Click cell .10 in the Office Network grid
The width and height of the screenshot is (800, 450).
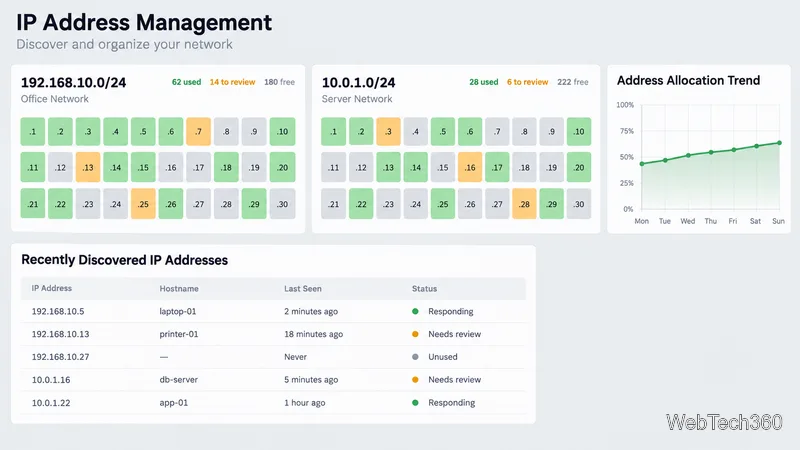(282, 132)
